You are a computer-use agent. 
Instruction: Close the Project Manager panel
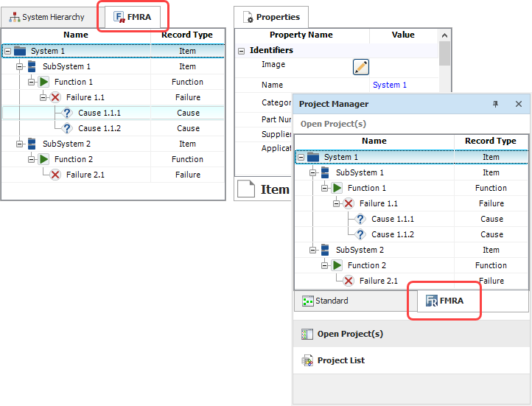[519, 105]
